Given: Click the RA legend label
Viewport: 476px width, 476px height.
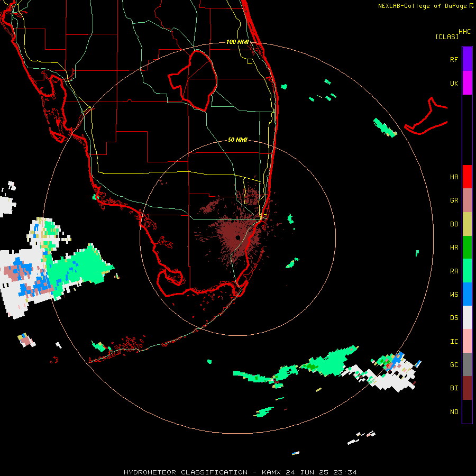Looking at the screenshot, I should click(x=454, y=271).
